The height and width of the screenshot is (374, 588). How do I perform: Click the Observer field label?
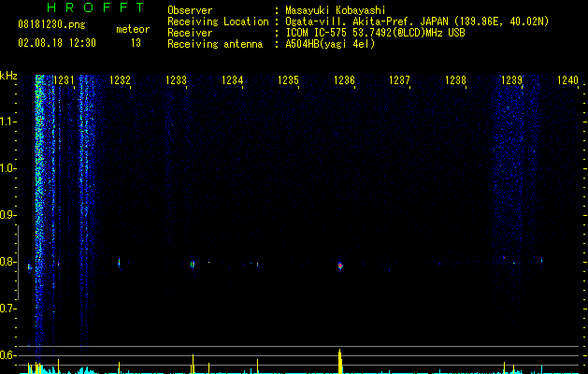(x=190, y=10)
